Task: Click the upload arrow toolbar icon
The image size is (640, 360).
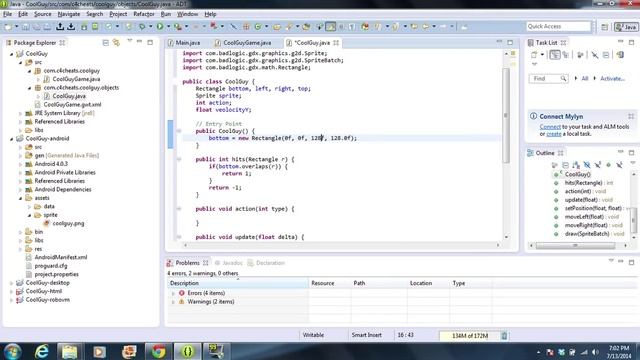Action: [60, 27]
